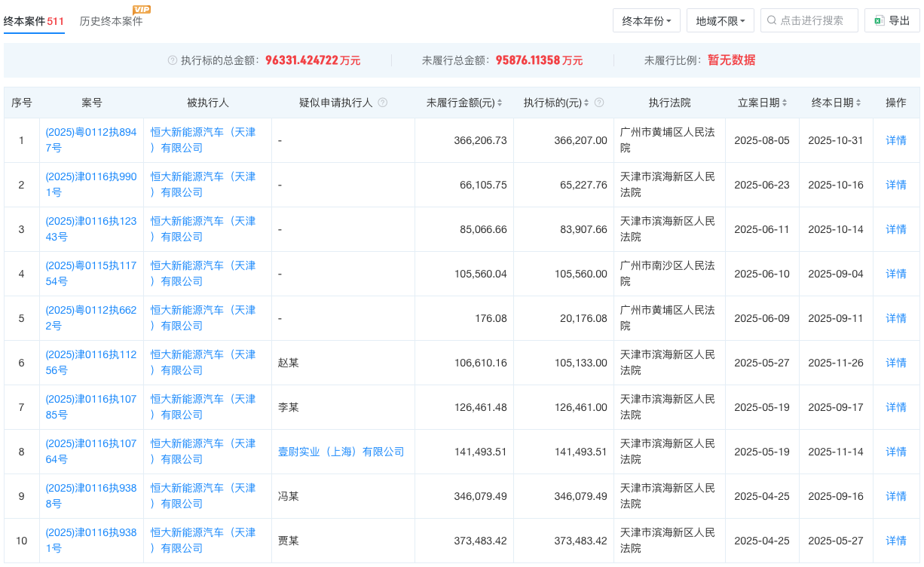Export table with 导出 Excel button

coord(892,21)
